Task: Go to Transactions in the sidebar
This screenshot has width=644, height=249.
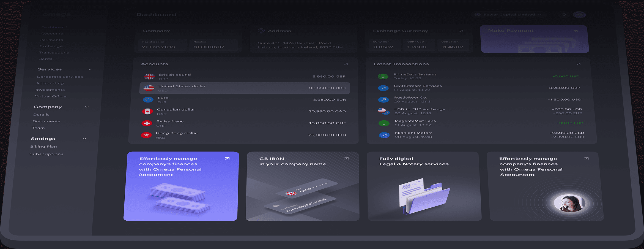Action: pyautogui.click(x=54, y=53)
